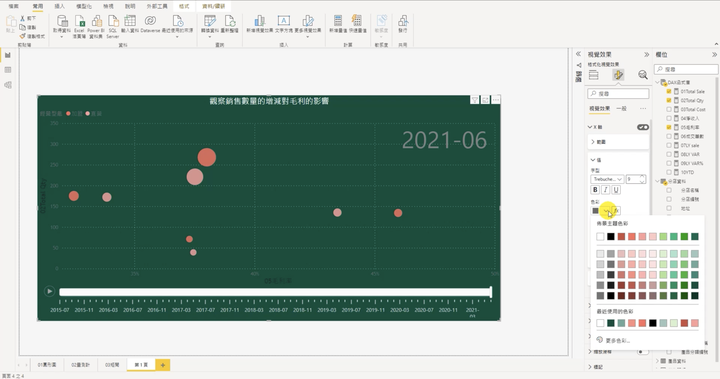Pick the black theme color swatch
Viewport: 720px width, 379px height.
tap(611, 237)
